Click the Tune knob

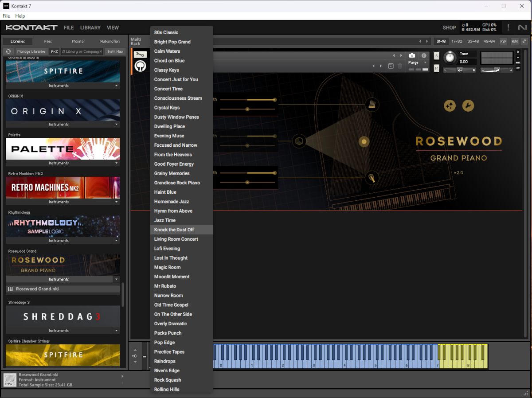pyautogui.click(x=450, y=58)
